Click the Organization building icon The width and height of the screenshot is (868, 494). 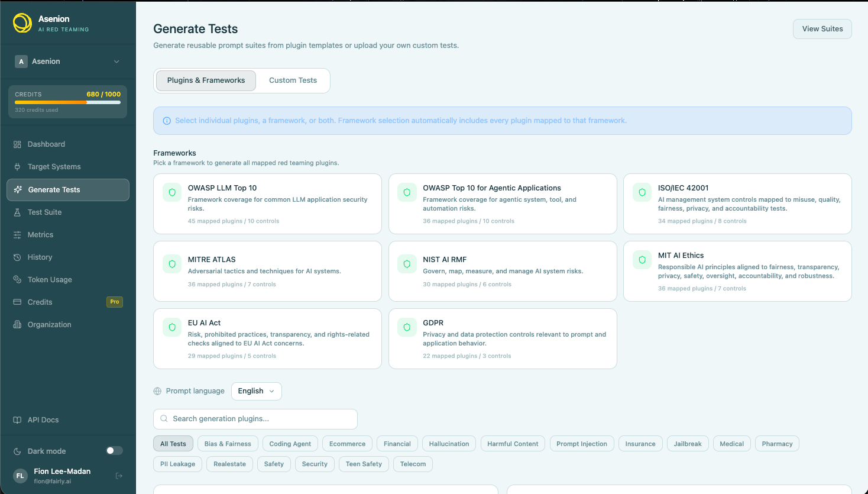[17, 325]
